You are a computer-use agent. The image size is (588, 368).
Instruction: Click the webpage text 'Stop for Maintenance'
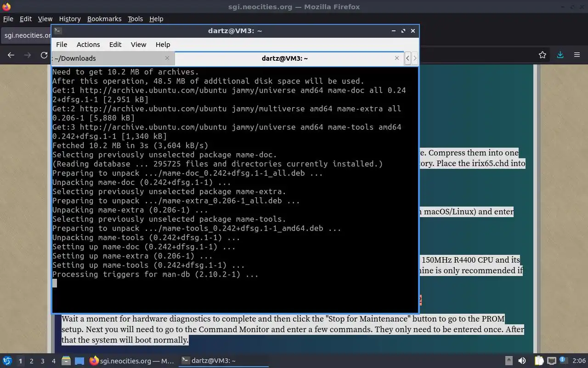[367, 319]
